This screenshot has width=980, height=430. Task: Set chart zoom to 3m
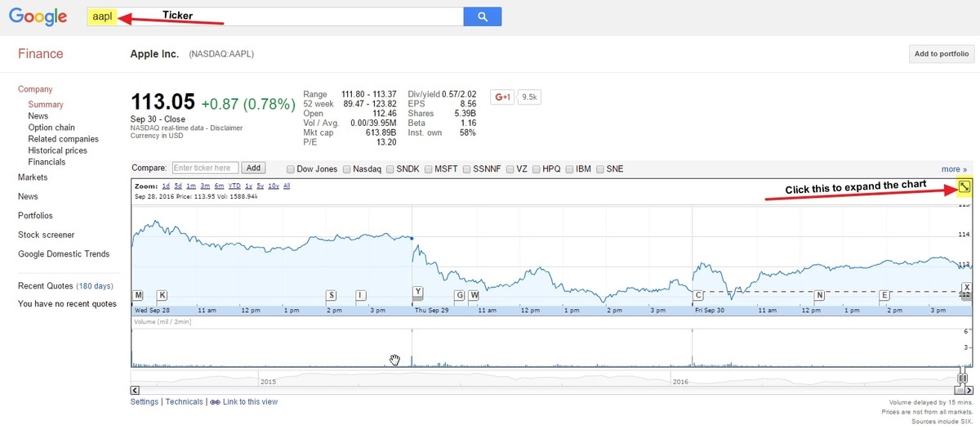(206, 186)
